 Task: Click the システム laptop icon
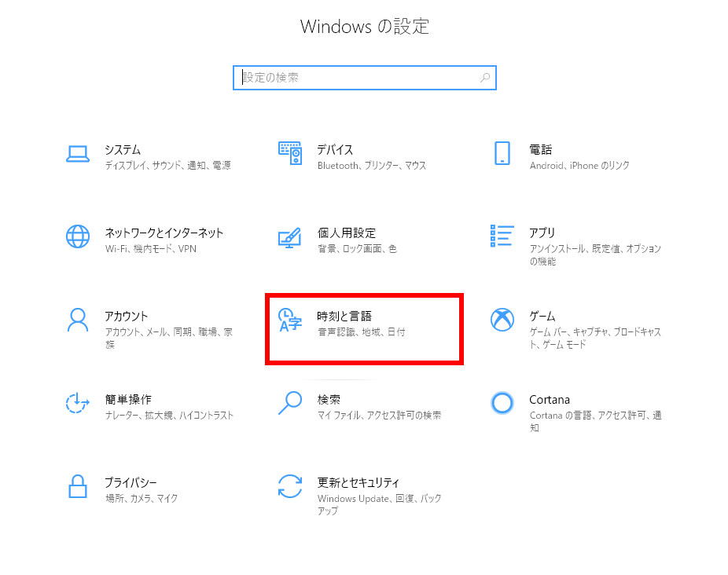point(78,154)
